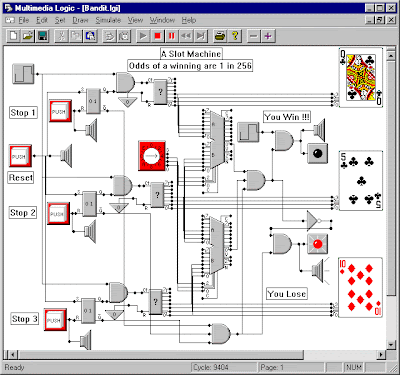The image size is (400, 375).
Task: Click the black LED under You Win
Action: (317, 153)
